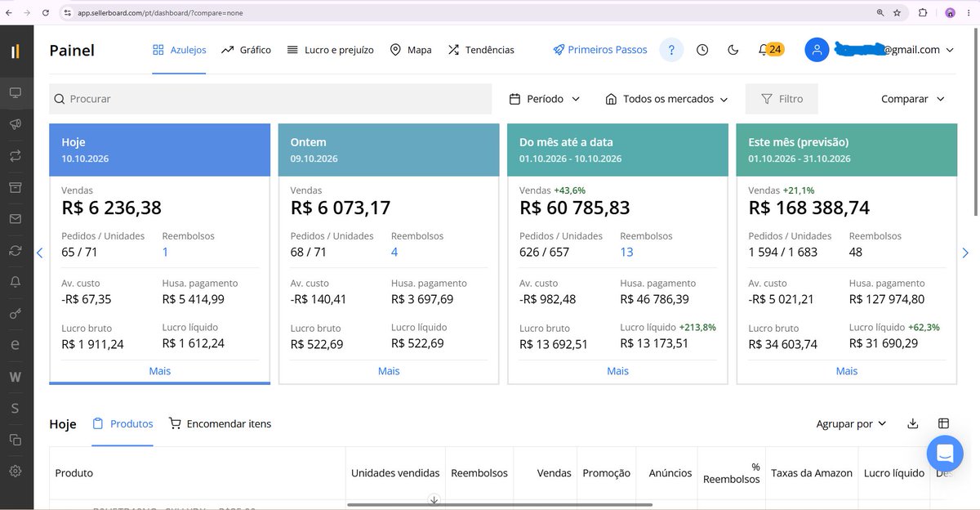Click the letter e sidebar icon
The width and height of the screenshot is (980, 510).
pyautogui.click(x=16, y=345)
